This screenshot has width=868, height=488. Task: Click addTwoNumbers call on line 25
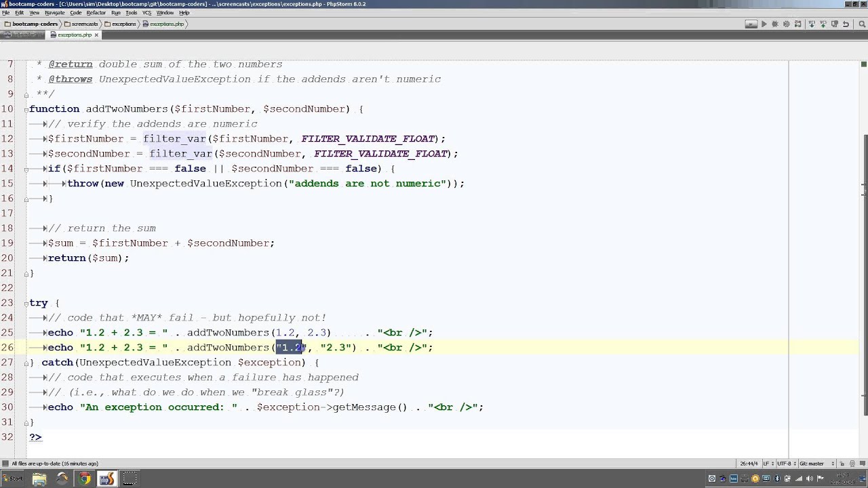(228, 333)
